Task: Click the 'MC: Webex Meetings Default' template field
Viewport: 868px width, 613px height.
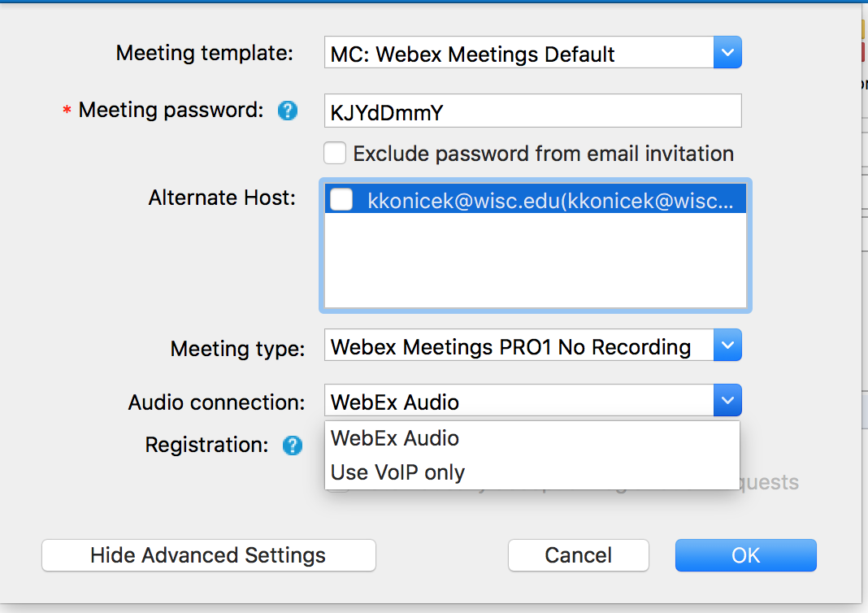Action: (519, 53)
